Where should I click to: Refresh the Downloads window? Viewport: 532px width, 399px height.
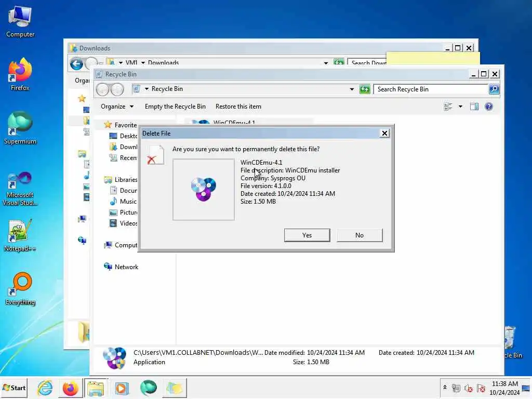click(338, 62)
